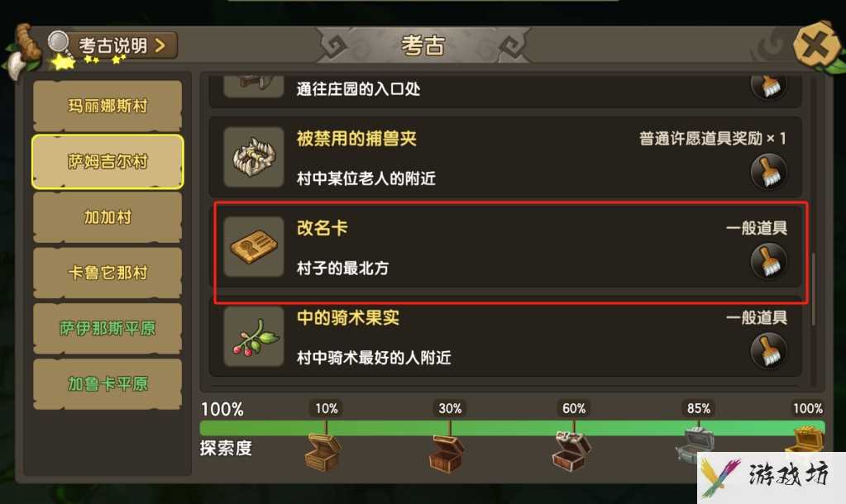
Task: Click the green 探索度 progress bar
Action: [x=512, y=428]
